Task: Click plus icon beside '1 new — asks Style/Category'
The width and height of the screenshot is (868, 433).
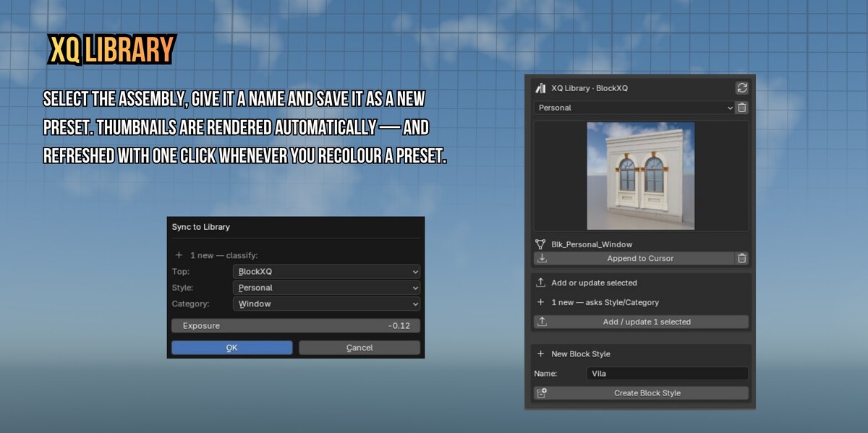Action: click(540, 302)
